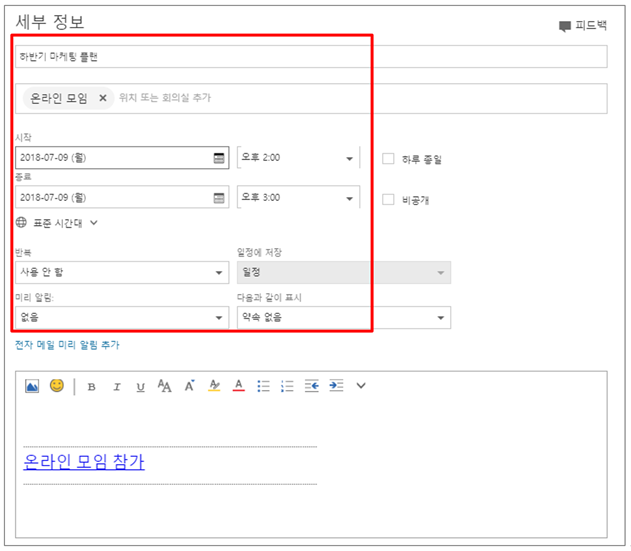Remove the 온라인 모임 location tag
This screenshot has height=551, width=631.
pyautogui.click(x=103, y=98)
